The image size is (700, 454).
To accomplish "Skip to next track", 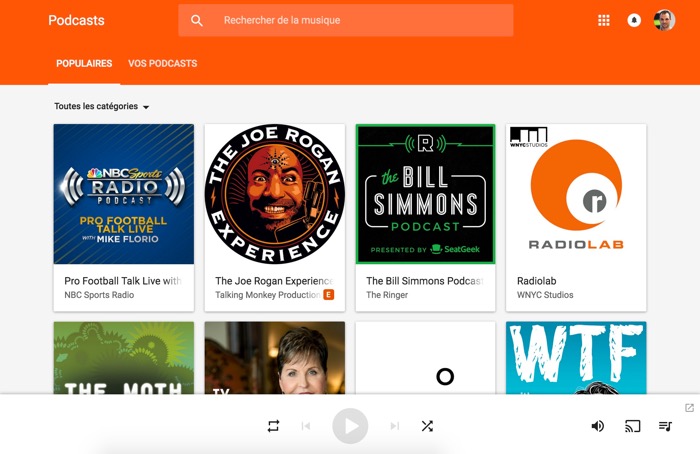I will coord(395,426).
